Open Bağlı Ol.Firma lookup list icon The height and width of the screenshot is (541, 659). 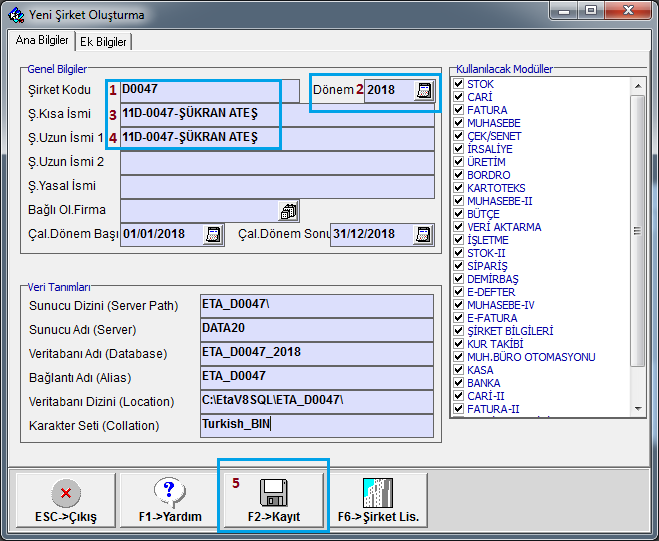pyautogui.click(x=289, y=211)
